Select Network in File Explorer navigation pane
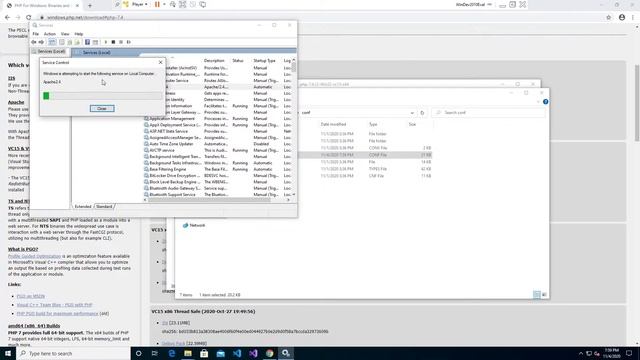The width and height of the screenshot is (640, 360). click(x=194, y=225)
